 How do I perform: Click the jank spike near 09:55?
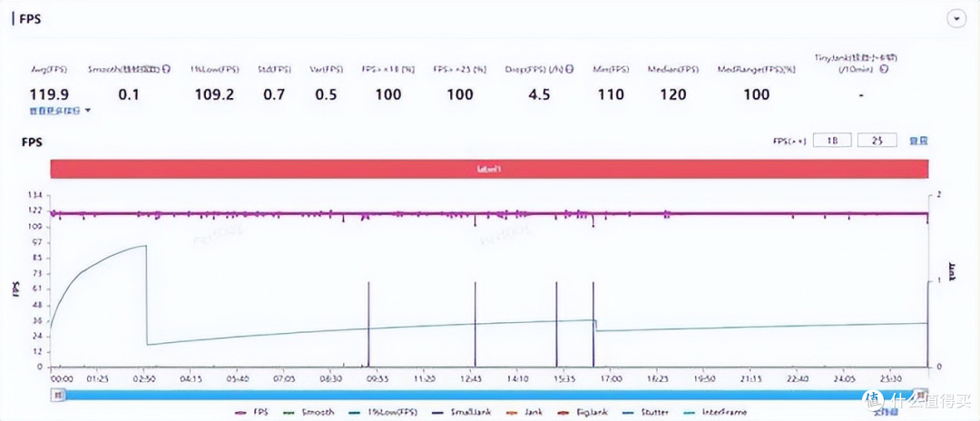(x=368, y=324)
